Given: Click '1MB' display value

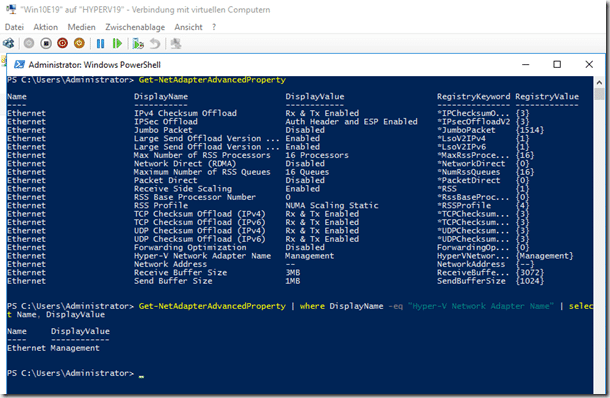Looking at the screenshot, I should click(293, 281).
